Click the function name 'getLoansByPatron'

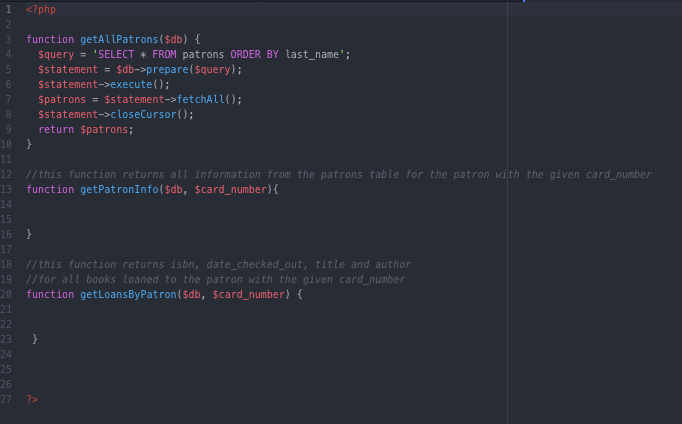128,294
